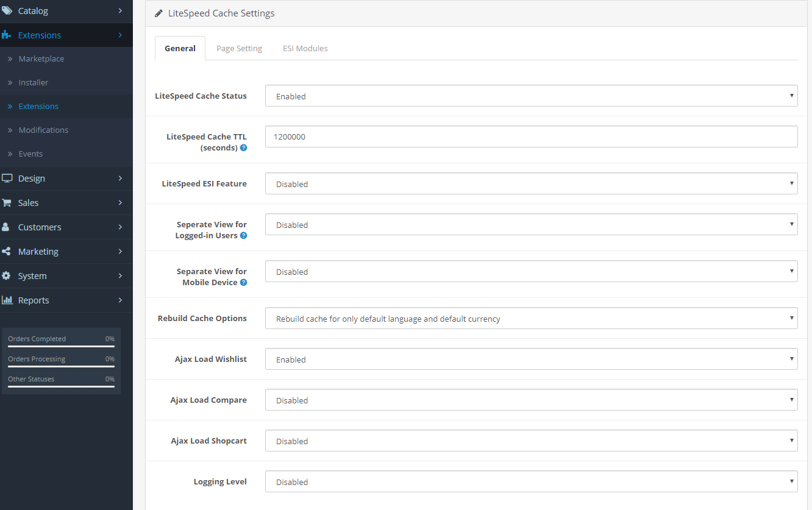Screen dimensions: 812x510
Task: Click the Orders Completed progress bar
Action: (x=61, y=346)
